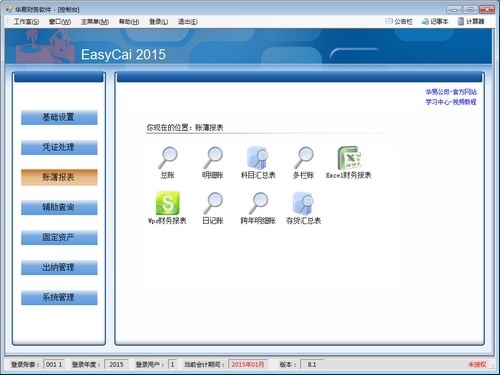This screenshot has width=500, height=375.
Task: Click the EasyCai 2015 banner title
Action: [123, 55]
